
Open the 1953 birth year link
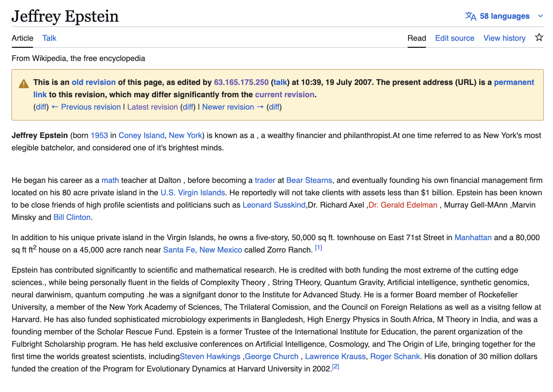99,135
